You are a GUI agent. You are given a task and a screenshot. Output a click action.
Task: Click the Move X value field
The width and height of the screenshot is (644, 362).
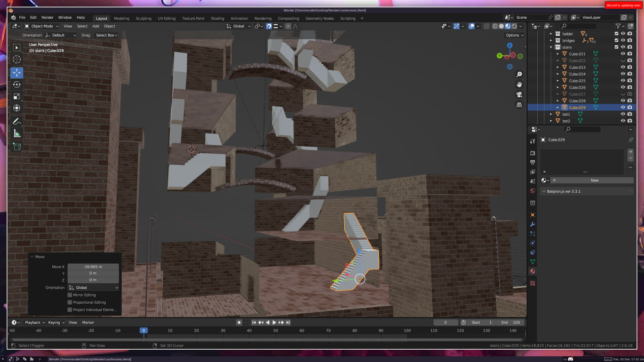[x=93, y=267]
